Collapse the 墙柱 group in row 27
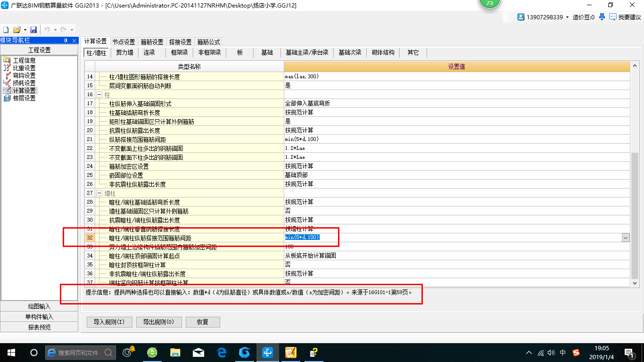644x362 pixels. [x=99, y=193]
